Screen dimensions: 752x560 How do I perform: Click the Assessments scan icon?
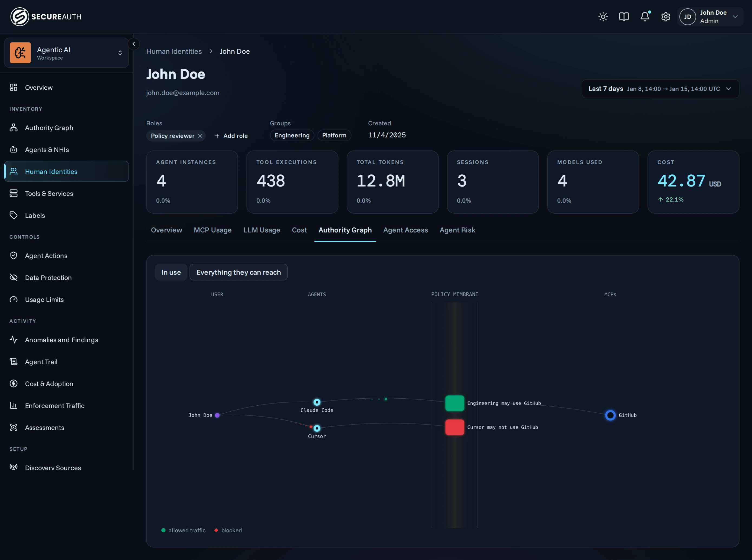14,428
